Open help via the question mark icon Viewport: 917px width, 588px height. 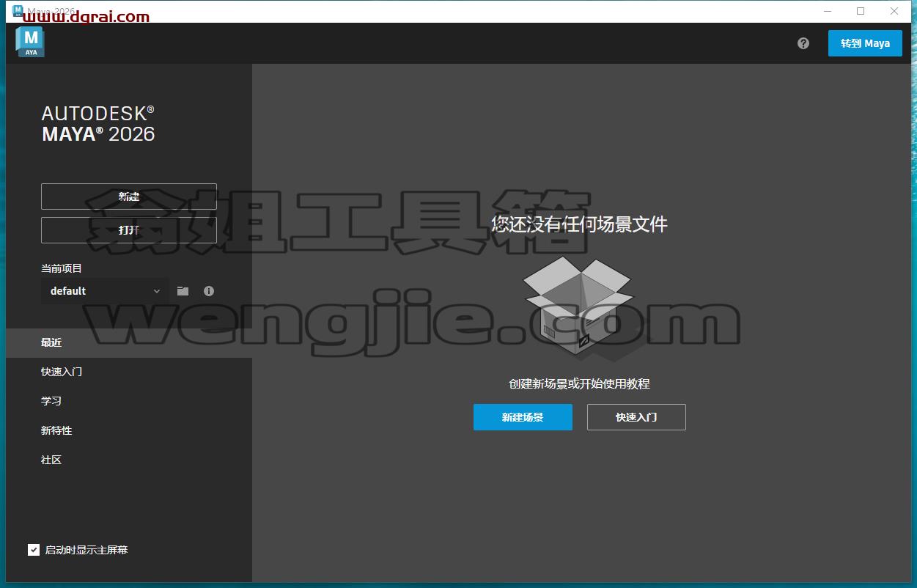point(803,43)
